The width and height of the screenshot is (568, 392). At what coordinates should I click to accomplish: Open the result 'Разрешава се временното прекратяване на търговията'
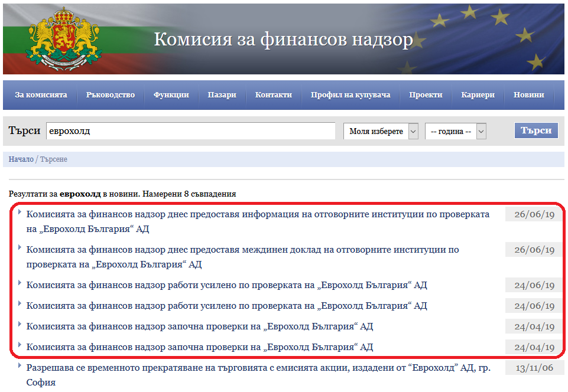[258, 375]
